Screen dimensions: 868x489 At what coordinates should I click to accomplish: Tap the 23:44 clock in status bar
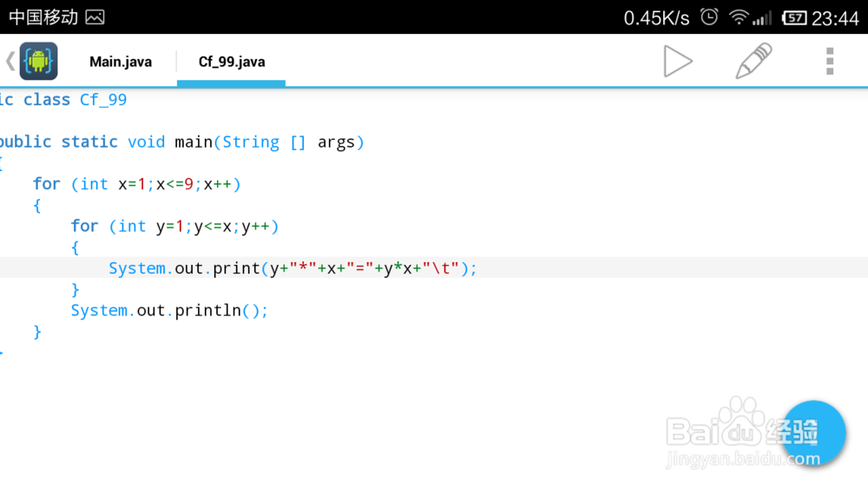(x=835, y=17)
